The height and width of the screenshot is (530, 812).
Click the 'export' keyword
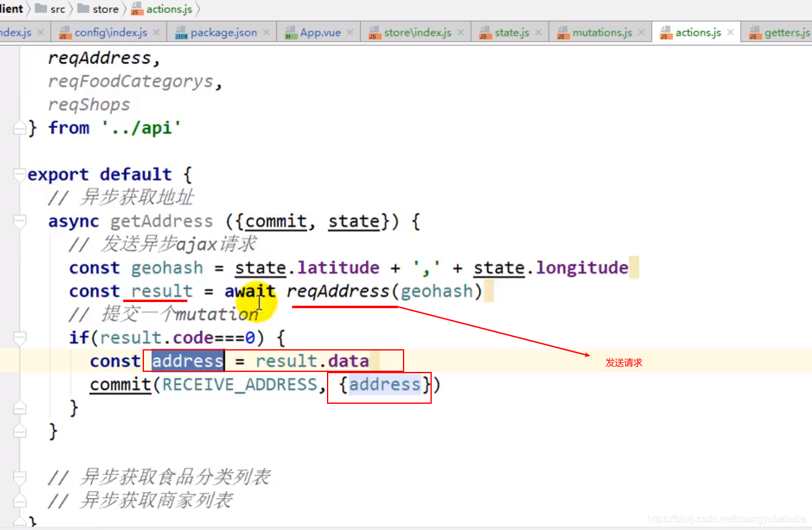tap(58, 175)
